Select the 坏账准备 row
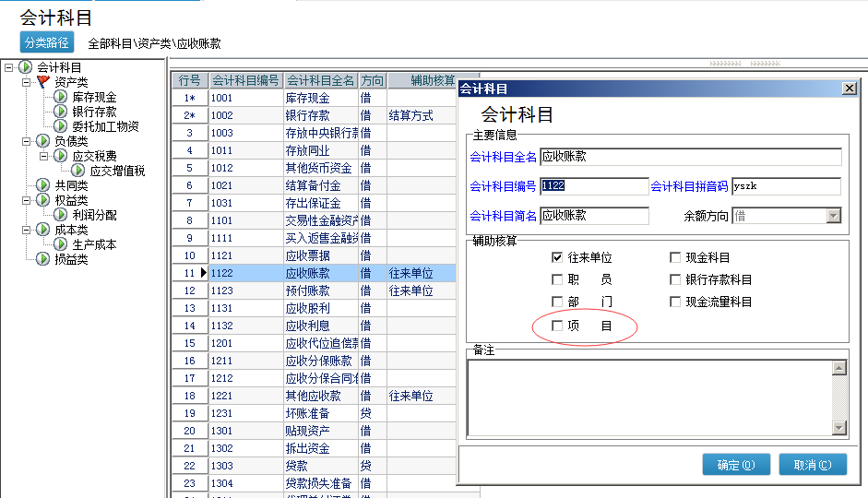Viewport: 868px width, 498px height. (314, 413)
